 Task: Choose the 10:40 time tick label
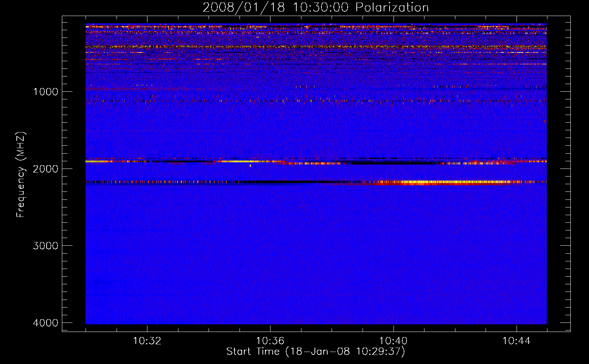(393, 341)
